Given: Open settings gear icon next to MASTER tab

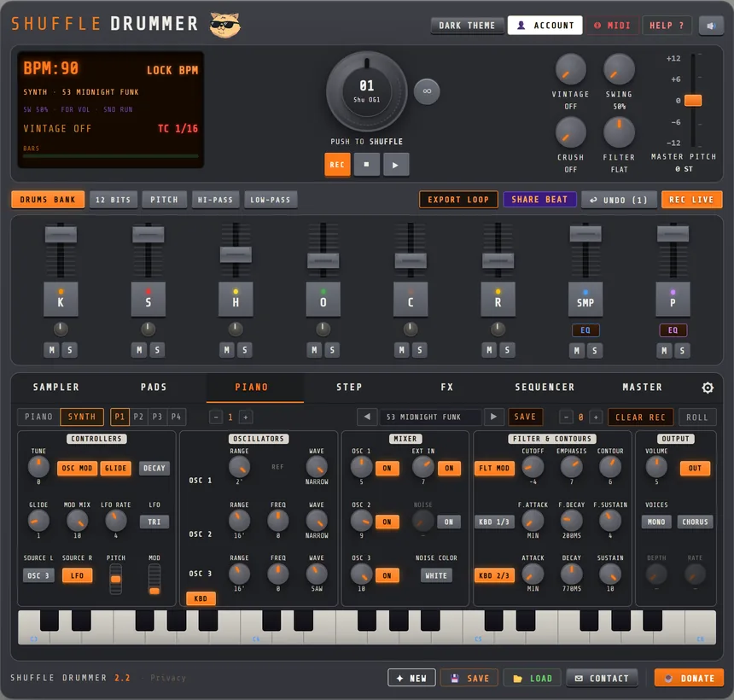Looking at the screenshot, I should tap(708, 388).
